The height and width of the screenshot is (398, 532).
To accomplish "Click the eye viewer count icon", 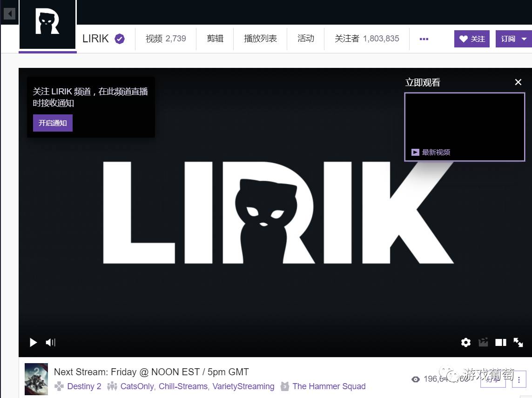I will tap(415, 379).
